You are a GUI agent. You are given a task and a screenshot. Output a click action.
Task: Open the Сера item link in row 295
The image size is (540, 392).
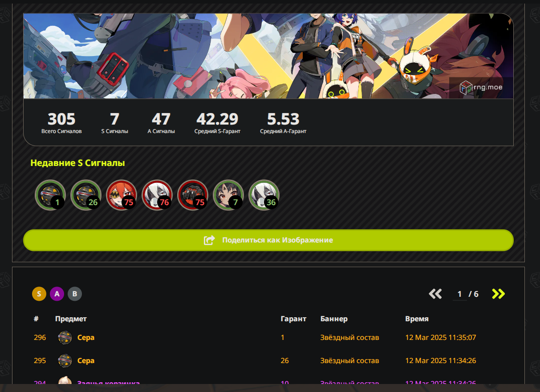click(x=86, y=360)
